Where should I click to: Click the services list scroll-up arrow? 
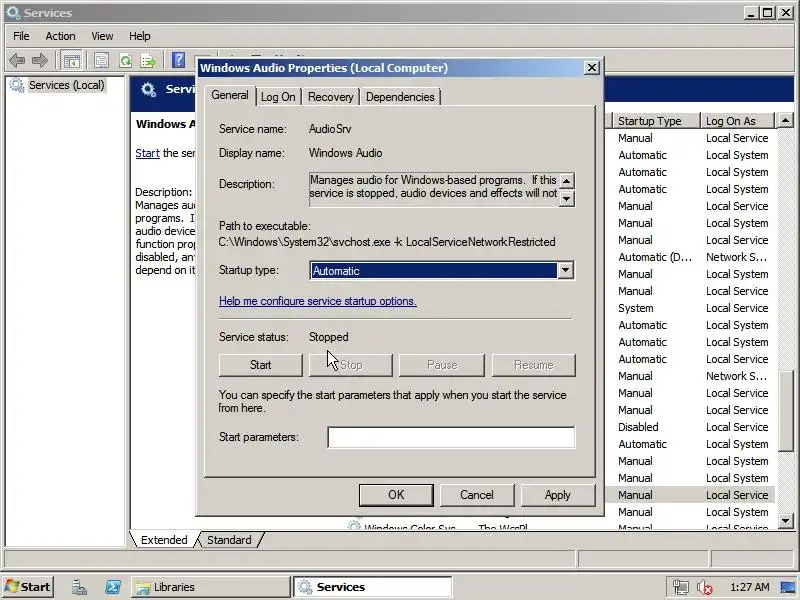coord(786,121)
